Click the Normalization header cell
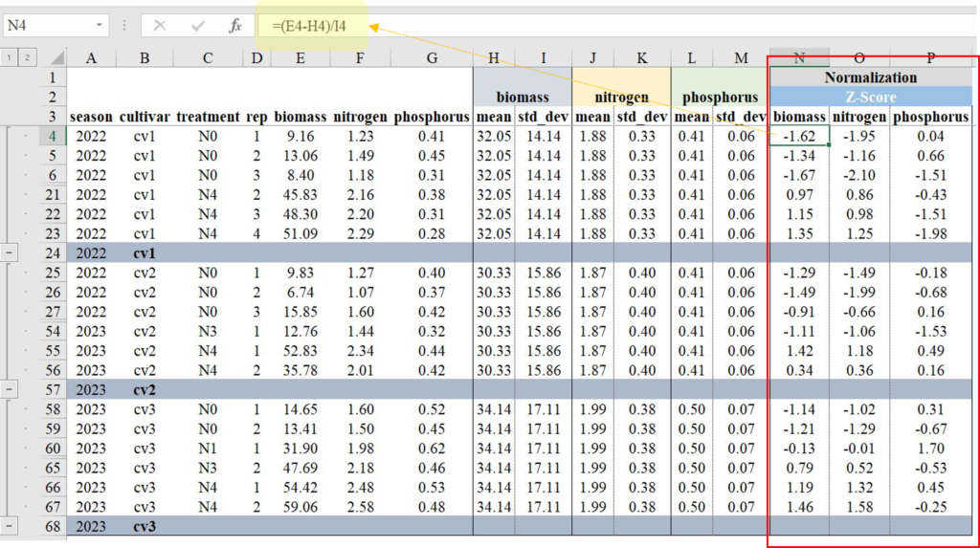Screen dimensions: 980x548 pyautogui.click(x=870, y=77)
